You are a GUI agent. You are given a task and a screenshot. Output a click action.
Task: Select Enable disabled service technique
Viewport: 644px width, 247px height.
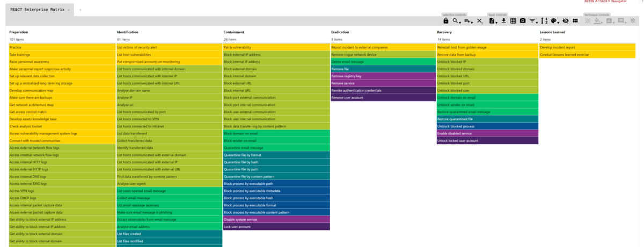point(487,133)
